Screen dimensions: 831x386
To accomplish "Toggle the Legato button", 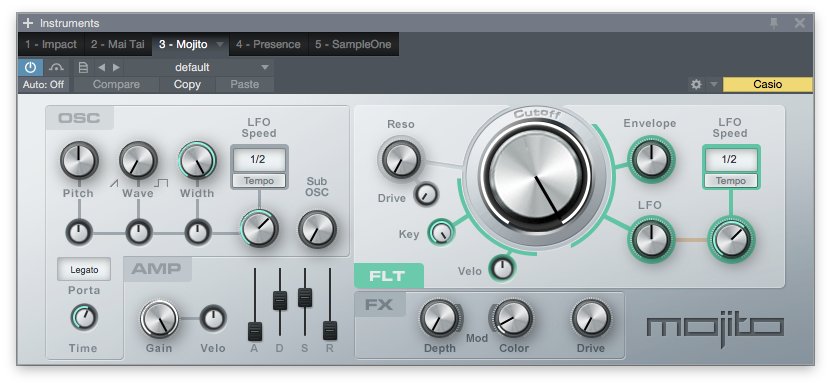I will coord(84,270).
